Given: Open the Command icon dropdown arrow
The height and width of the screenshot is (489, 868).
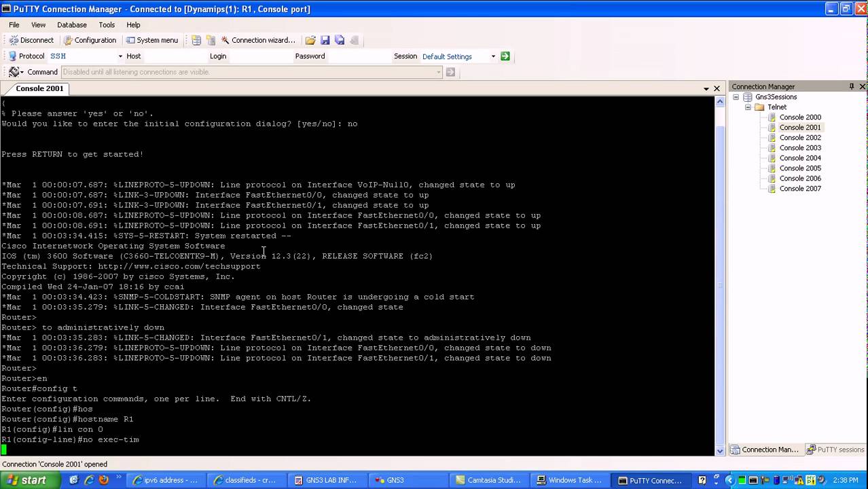Looking at the screenshot, I should tap(22, 72).
